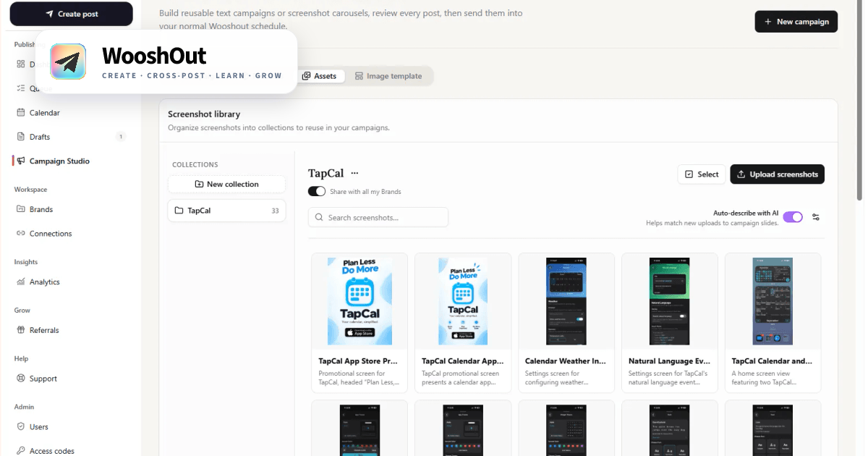Open Calendar Weather In... screenshot thumbnail
Viewport: 868px width, 456px height.
click(x=566, y=301)
